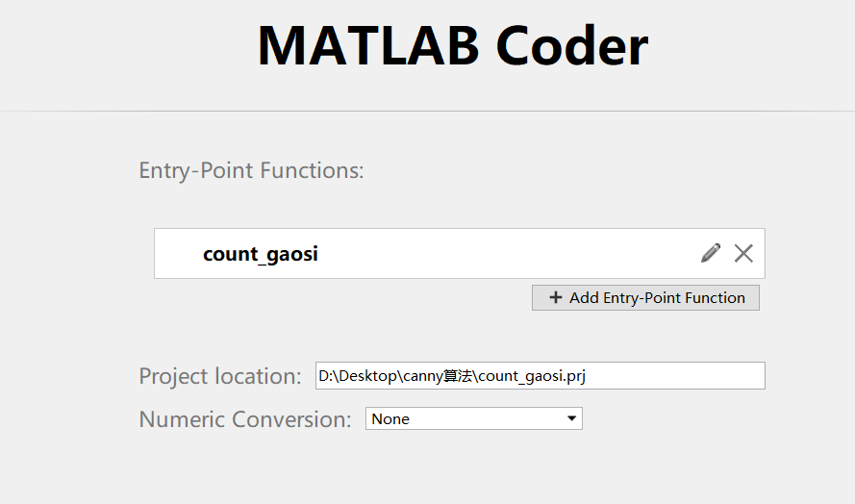Click the count_gaosi.prj file name in path
The width and height of the screenshot is (855, 504).
click(532, 376)
